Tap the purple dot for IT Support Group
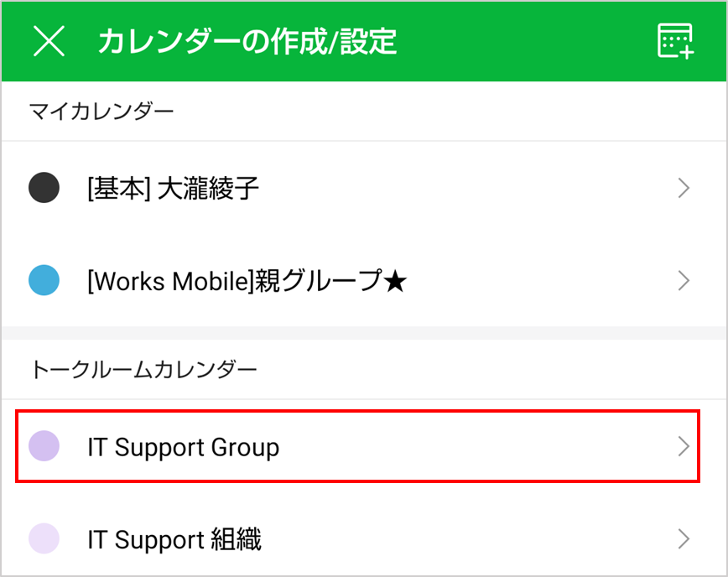Screen dimensions: 728x577 (x=44, y=446)
